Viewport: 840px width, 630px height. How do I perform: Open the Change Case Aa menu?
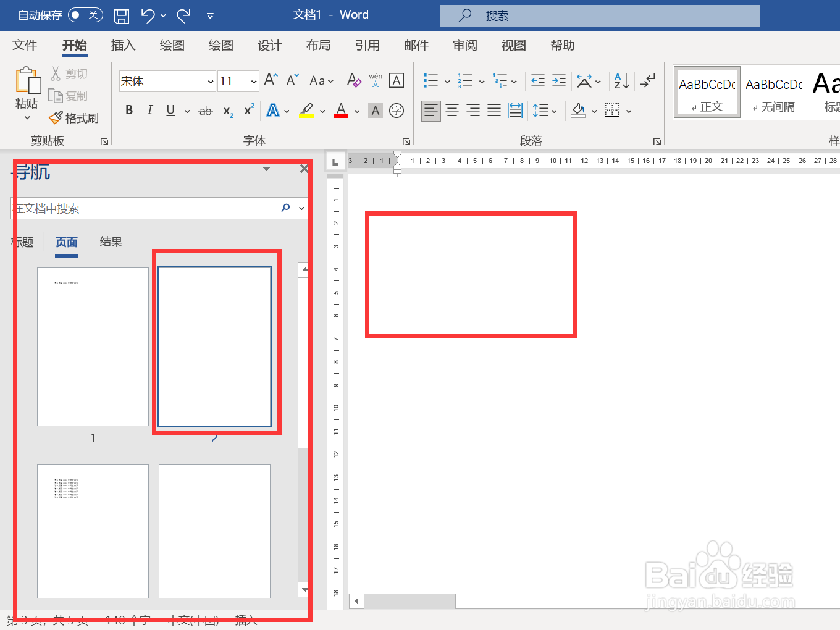pyautogui.click(x=321, y=80)
